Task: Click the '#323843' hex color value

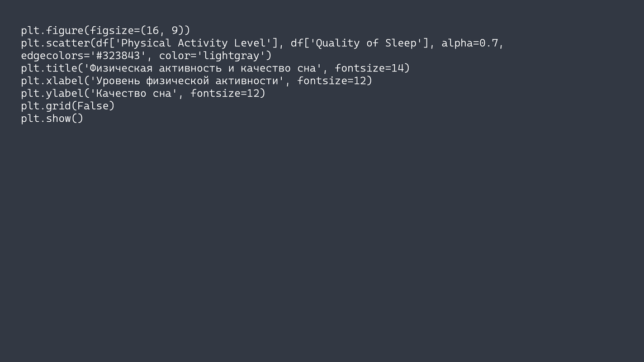Action: 118,55
